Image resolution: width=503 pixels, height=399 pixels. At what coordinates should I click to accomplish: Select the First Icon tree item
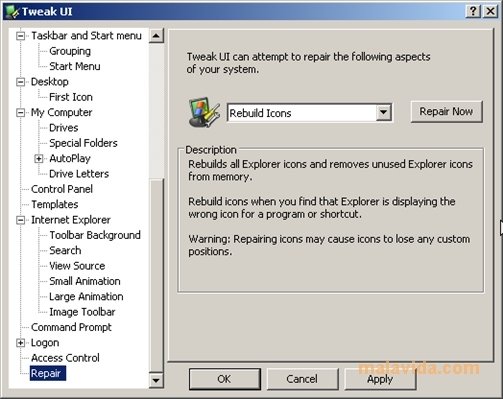[x=71, y=97]
